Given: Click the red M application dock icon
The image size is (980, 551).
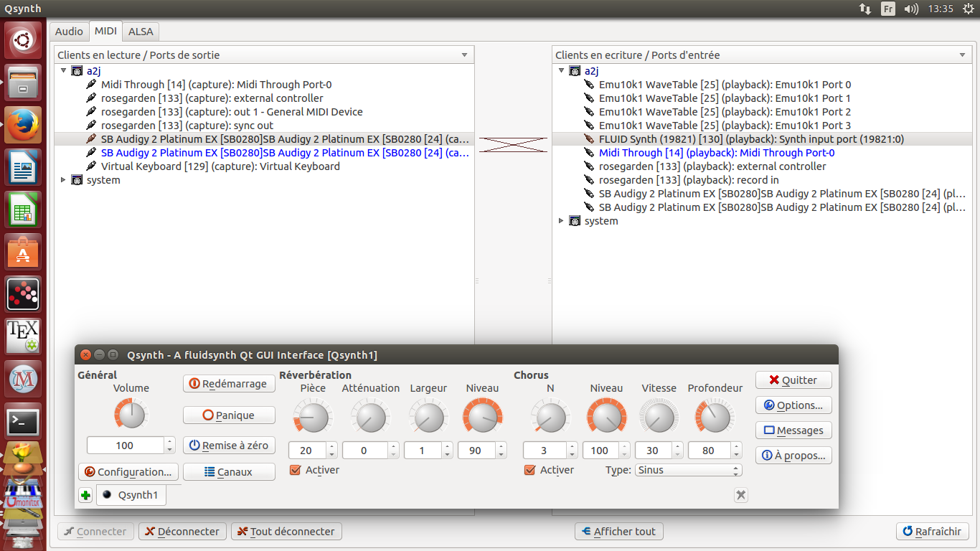Looking at the screenshot, I should click(x=23, y=379).
